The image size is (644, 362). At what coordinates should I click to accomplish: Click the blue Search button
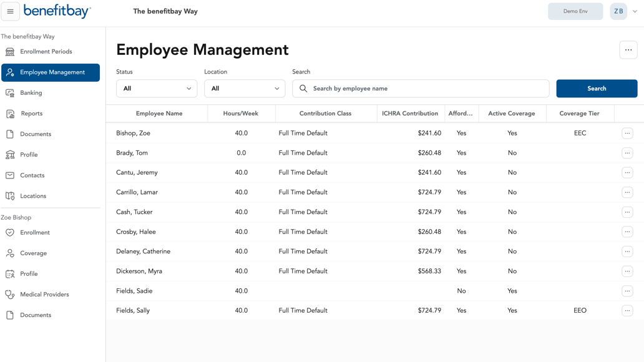tap(596, 89)
